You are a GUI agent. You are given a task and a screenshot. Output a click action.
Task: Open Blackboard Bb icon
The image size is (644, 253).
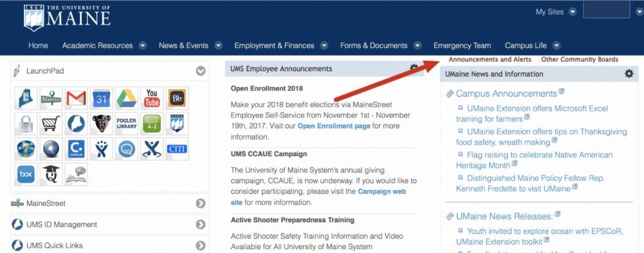(177, 98)
